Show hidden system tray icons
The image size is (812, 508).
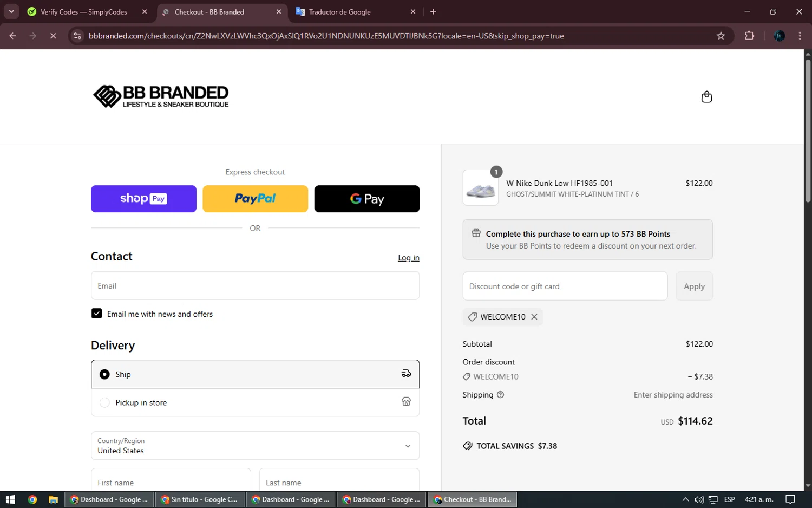click(685, 499)
